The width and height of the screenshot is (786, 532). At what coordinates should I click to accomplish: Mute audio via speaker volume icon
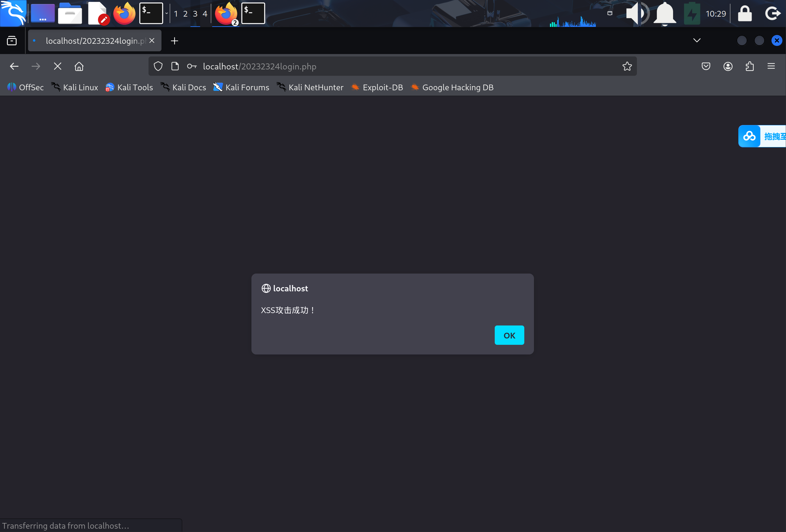pyautogui.click(x=636, y=14)
